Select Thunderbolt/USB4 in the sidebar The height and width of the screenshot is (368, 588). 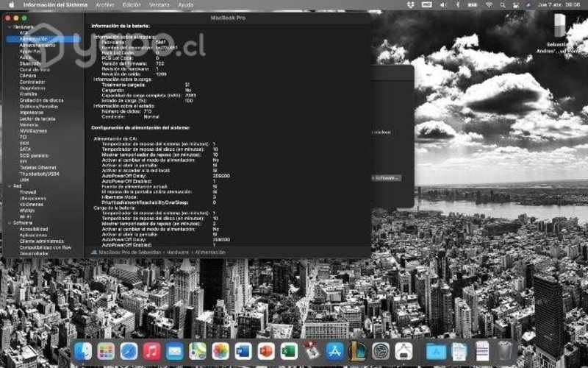pos(40,174)
